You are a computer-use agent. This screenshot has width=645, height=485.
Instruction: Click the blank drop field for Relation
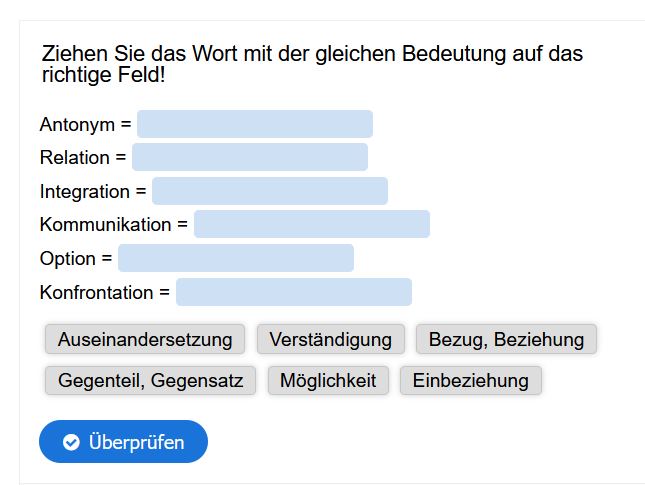click(x=250, y=157)
